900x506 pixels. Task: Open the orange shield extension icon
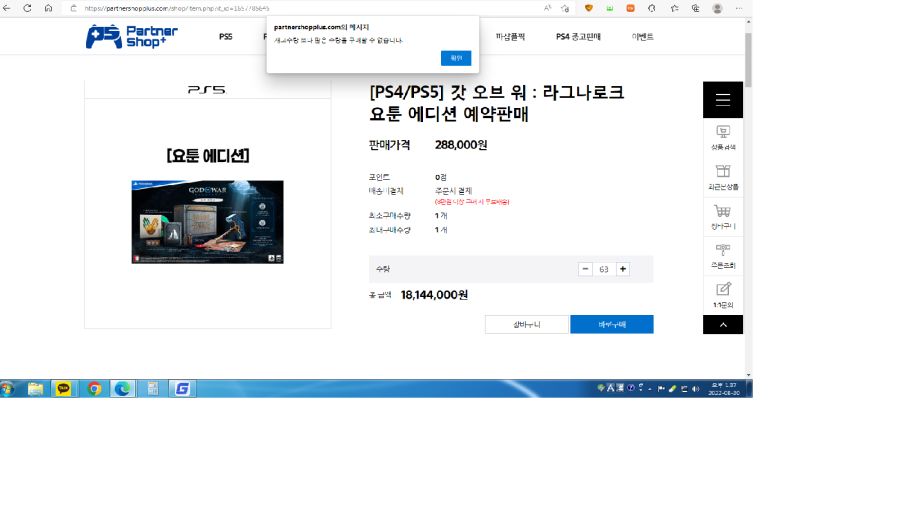pyautogui.click(x=588, y=8)
